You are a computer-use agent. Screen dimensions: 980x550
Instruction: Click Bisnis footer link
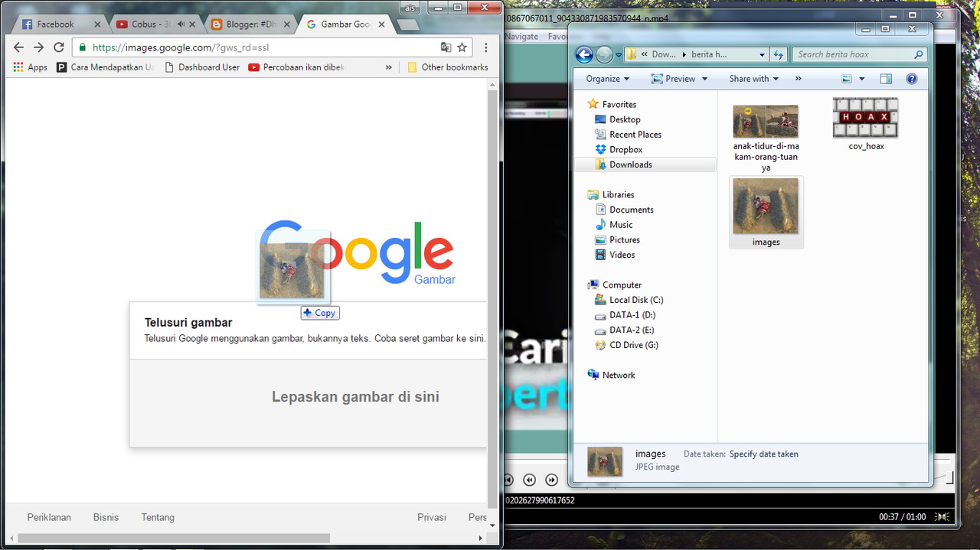pos(106,517)
